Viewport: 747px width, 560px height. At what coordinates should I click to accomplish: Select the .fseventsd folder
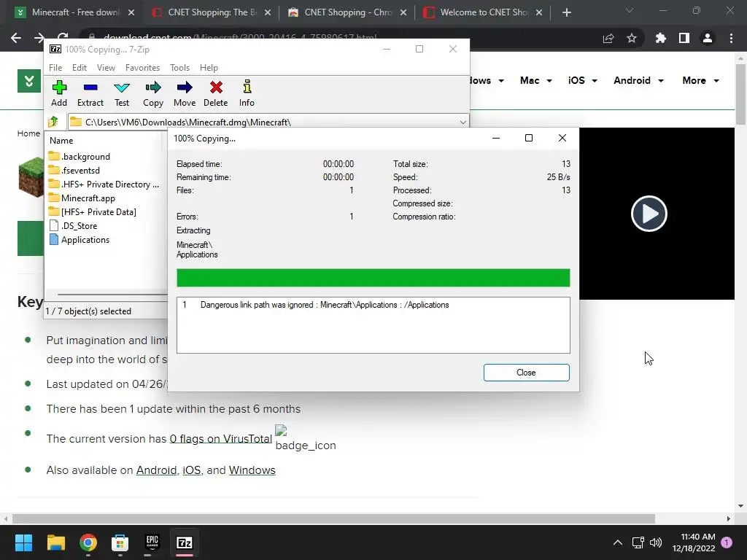(74, 170)
